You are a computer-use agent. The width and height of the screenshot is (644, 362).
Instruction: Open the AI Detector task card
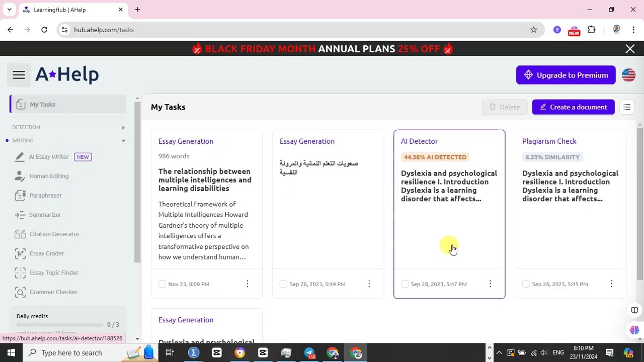(x=449, y=214)
